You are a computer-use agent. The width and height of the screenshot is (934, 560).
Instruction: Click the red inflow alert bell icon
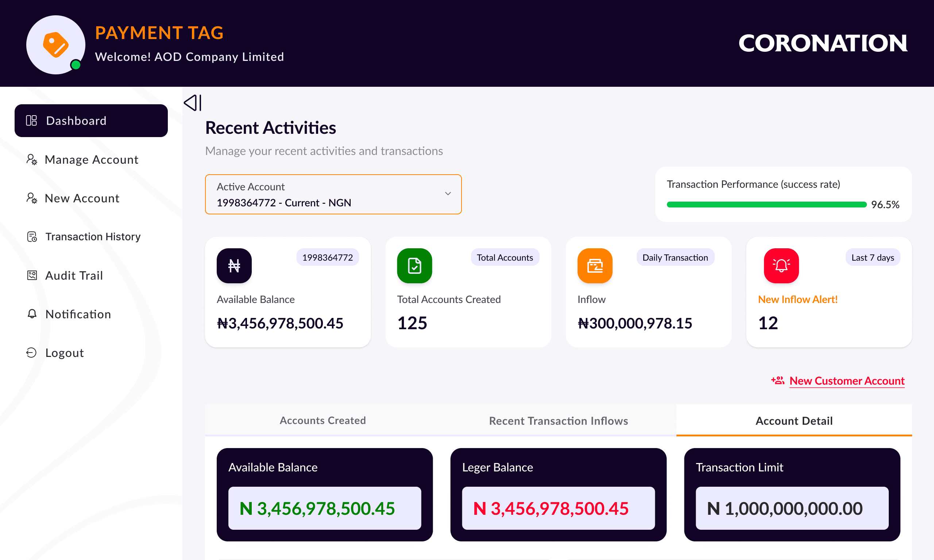pos(781,266)
